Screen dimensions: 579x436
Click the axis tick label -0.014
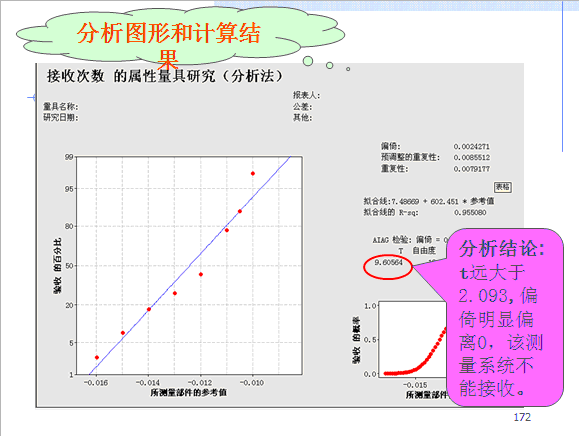tap(148, 383)
